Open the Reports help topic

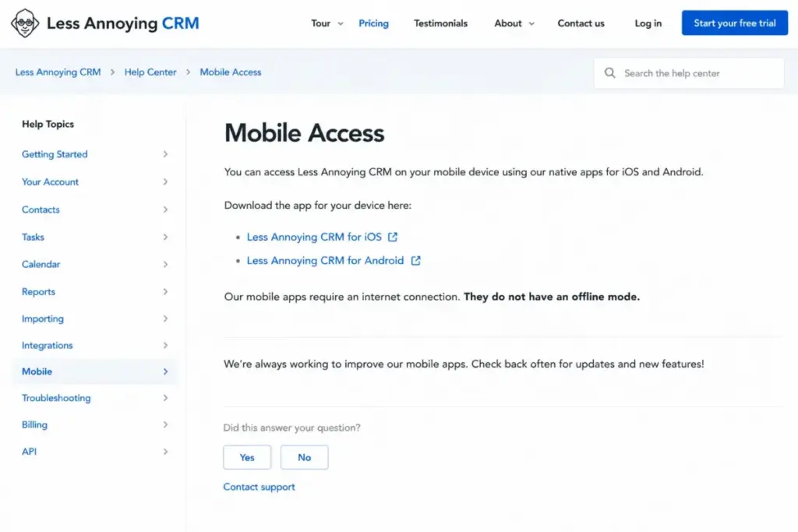tap(38, 291)
